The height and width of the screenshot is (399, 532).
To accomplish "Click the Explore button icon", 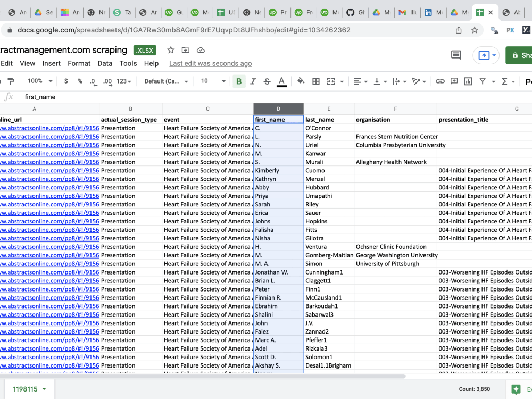I will [x=516, y=389].
